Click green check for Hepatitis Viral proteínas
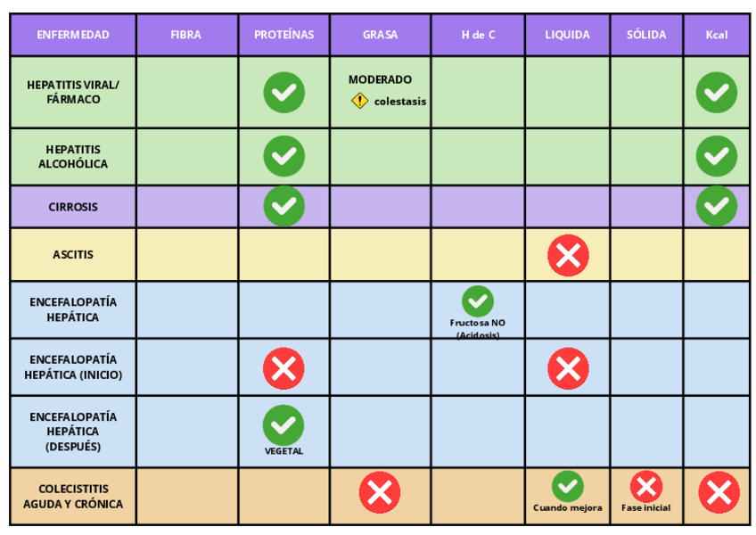The height and width of the screenshot is (535, 756). click(283, 93)
